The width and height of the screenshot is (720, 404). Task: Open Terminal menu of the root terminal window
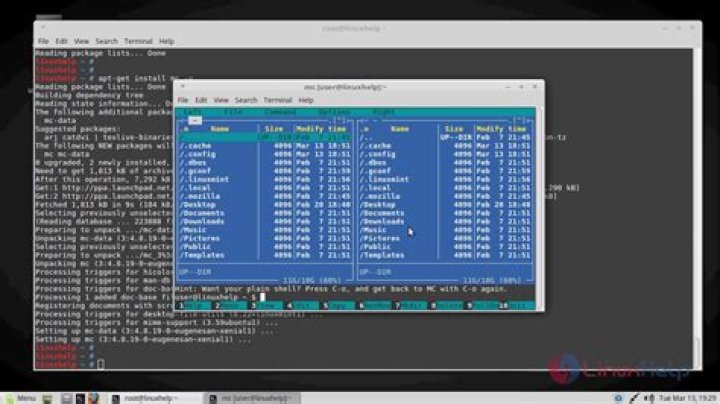(138, 41)
